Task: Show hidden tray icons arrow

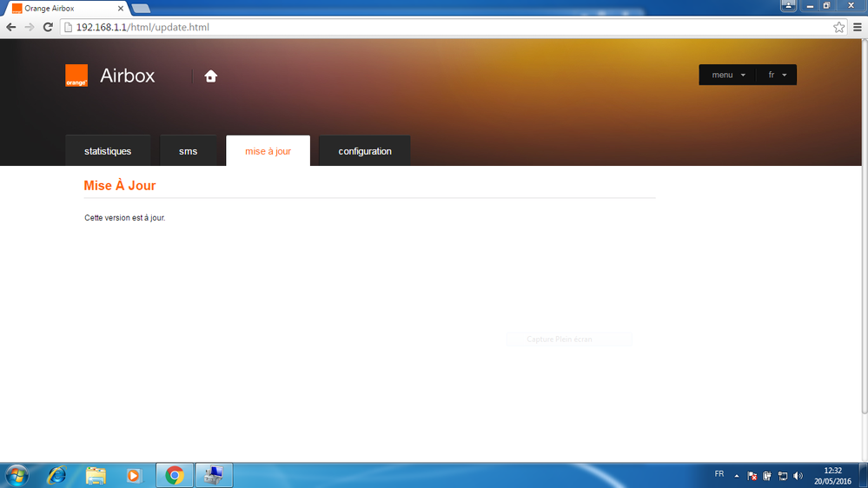Action: click(x=736, y=476)
